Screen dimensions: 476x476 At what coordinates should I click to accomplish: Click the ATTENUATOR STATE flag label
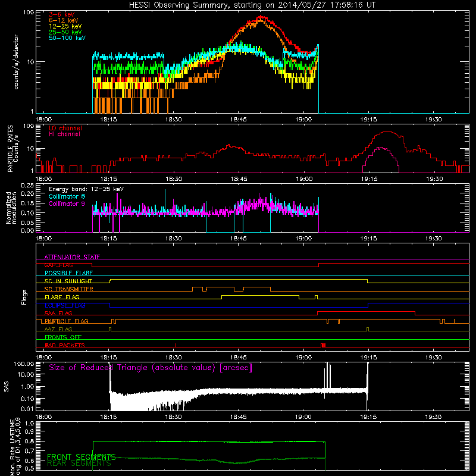pyautogui.click(x=72, y=257)
